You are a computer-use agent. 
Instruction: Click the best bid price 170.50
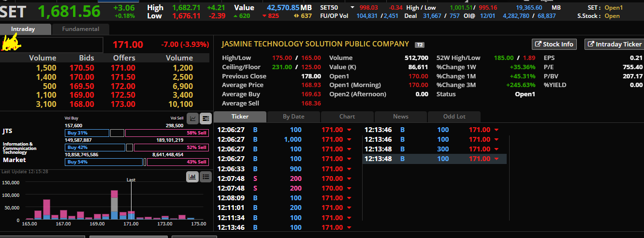click(x=82, y=68)
